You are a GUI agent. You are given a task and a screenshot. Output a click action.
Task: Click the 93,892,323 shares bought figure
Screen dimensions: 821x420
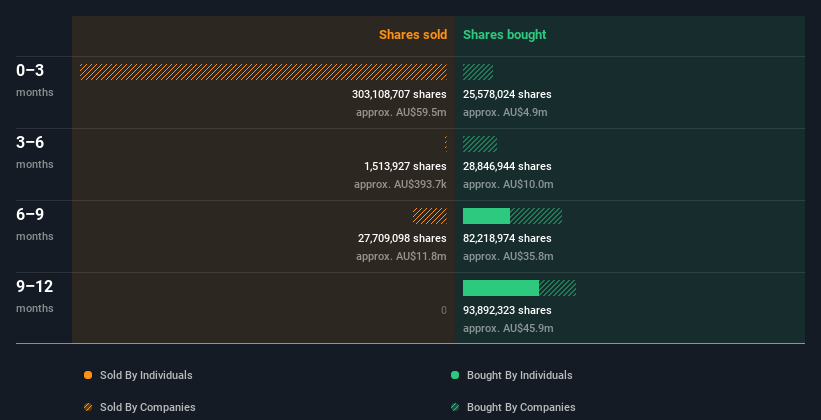pos(507,310)
